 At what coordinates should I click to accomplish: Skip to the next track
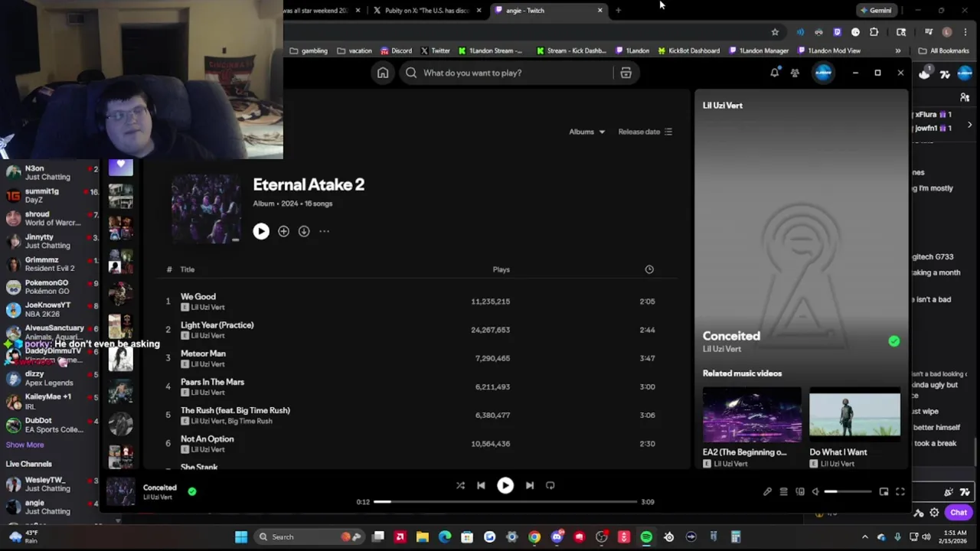coord(530,485)
